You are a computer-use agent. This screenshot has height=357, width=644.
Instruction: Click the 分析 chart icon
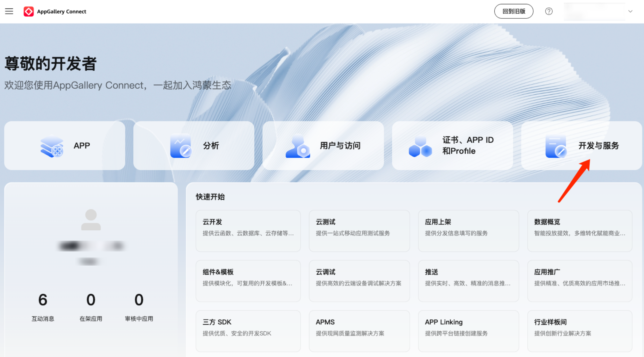tap(181, 146)
